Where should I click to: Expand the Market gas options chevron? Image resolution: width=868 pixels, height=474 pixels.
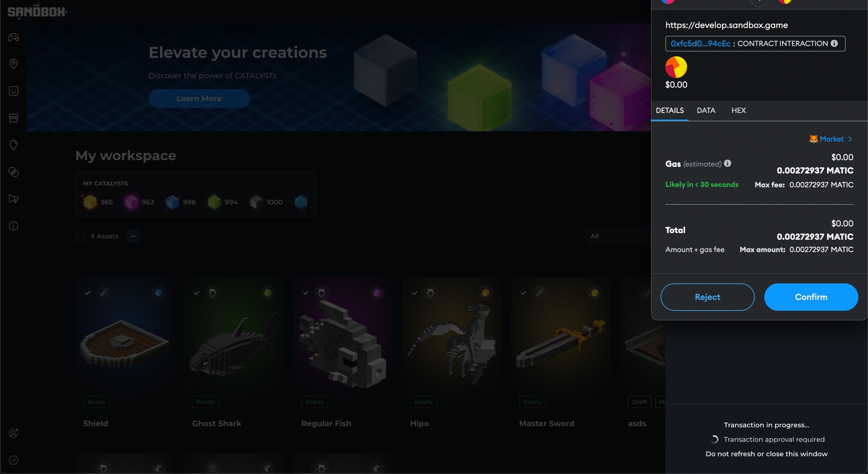point(850,139)
